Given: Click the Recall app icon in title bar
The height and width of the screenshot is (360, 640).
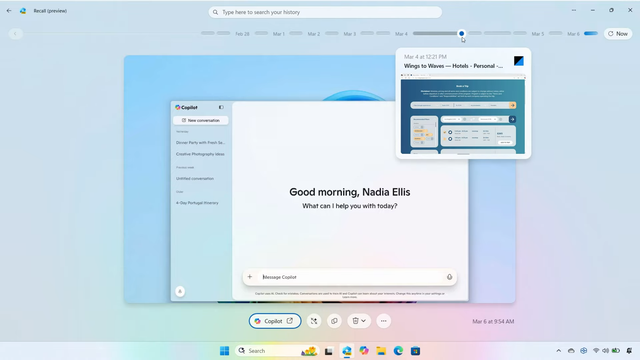Looking at the screenshot, I should 23,11.
